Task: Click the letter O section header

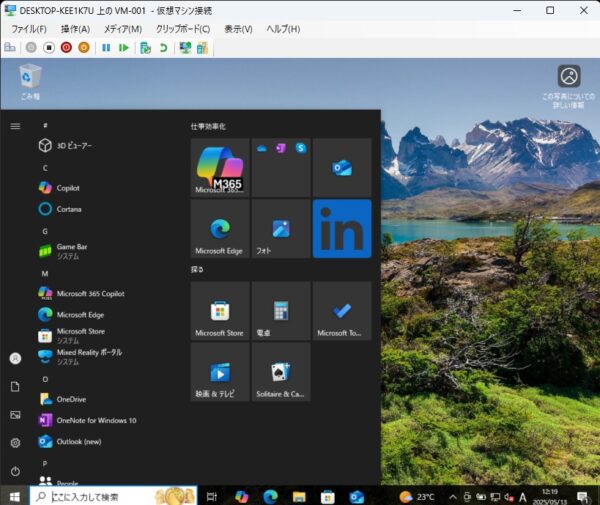Action: pos(45,379)
